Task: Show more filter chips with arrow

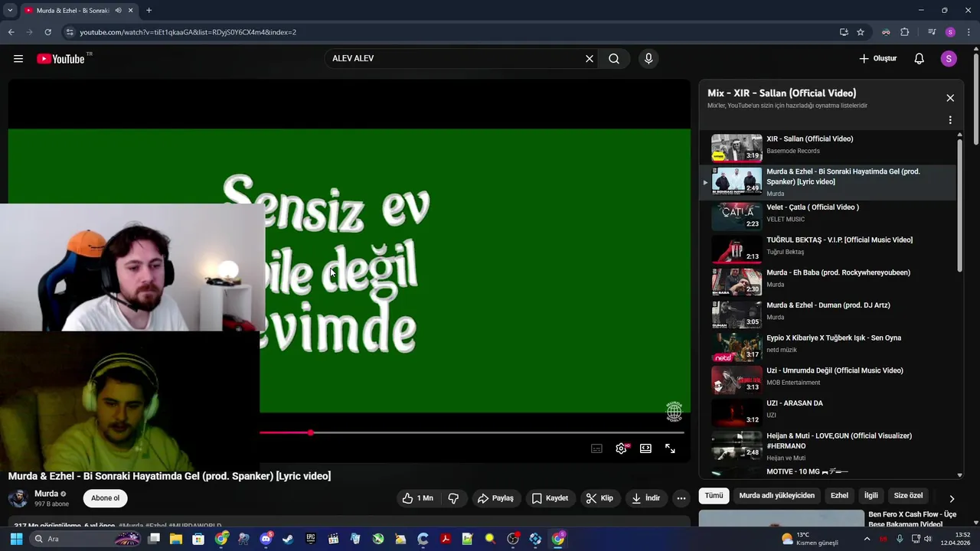Action: tap(952, 498)
